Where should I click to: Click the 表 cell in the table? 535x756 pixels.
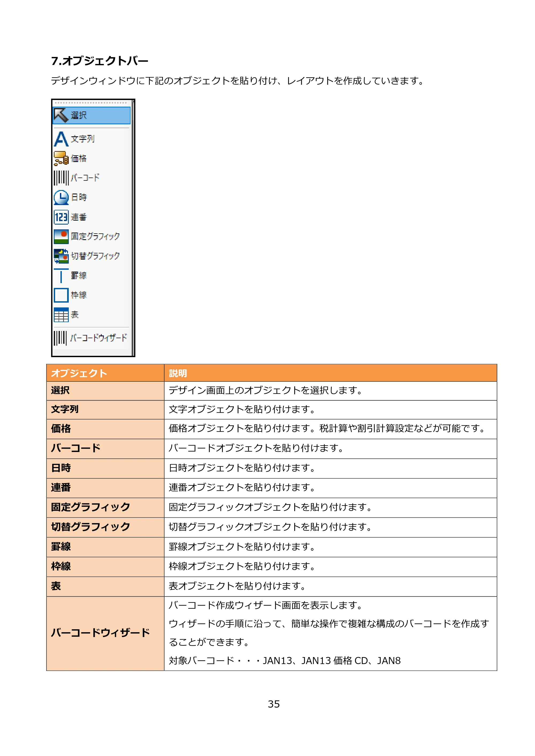[x=105, y=587]
